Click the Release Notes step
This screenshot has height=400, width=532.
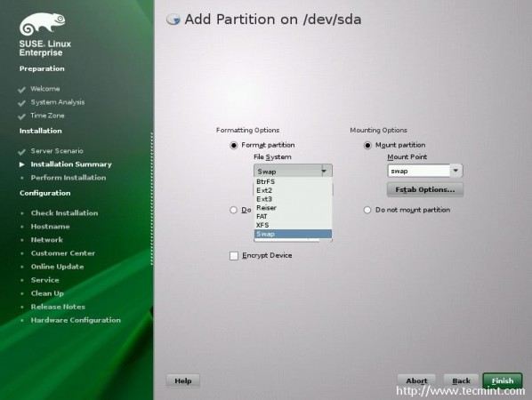pos(58,307)
